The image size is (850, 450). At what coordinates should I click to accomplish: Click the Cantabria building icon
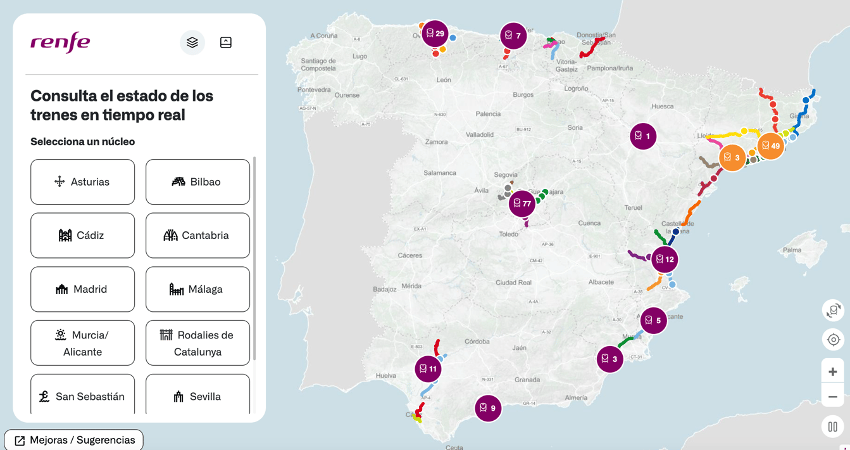coord(171,235)
